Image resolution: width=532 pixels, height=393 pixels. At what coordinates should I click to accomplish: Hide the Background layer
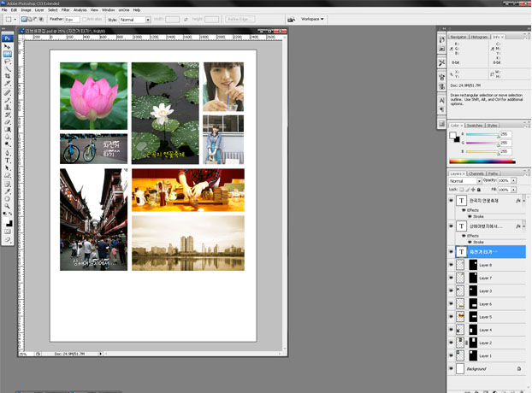click(452, 368)
